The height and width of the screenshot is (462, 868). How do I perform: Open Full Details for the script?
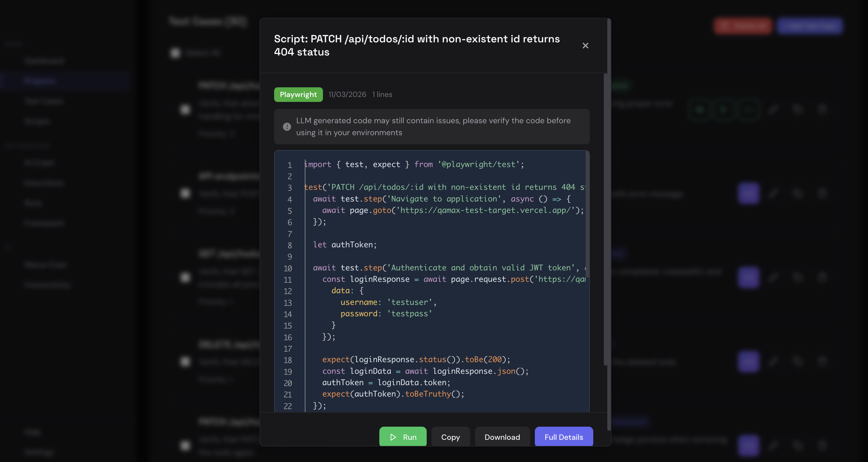pyautogui.click(x=563, y=437)
